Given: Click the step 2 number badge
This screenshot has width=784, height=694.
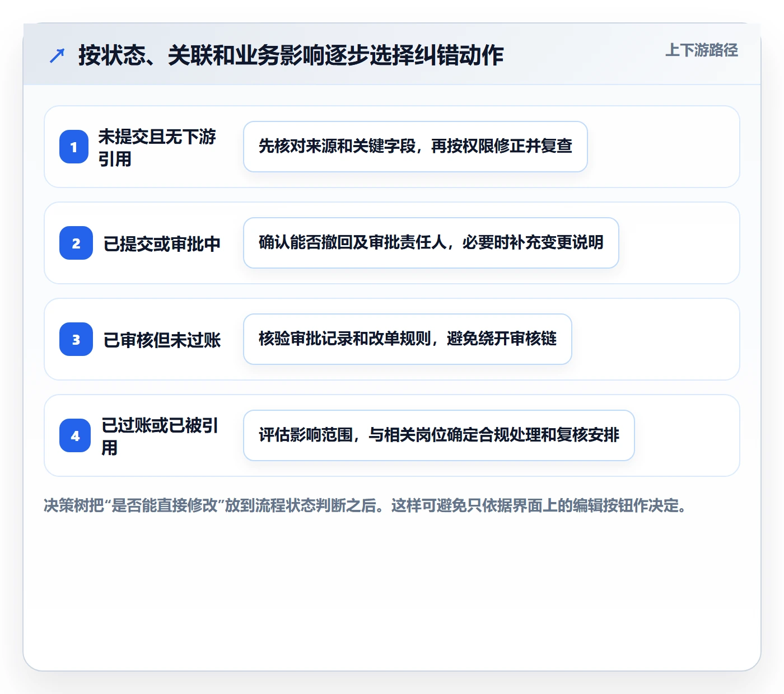Looking at the screenshot, I should [76, 243].
